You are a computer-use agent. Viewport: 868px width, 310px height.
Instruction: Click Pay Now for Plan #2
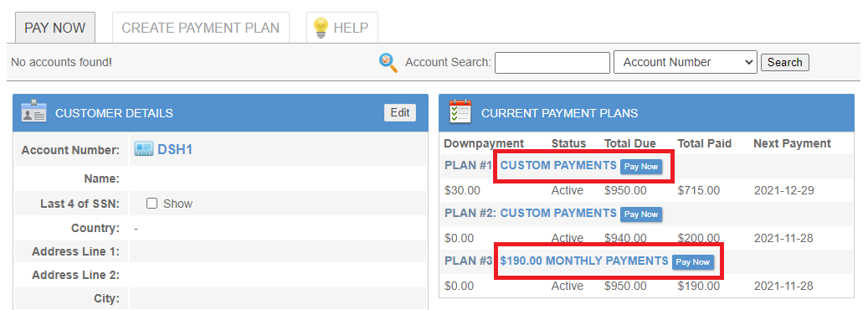coord(641,214)
